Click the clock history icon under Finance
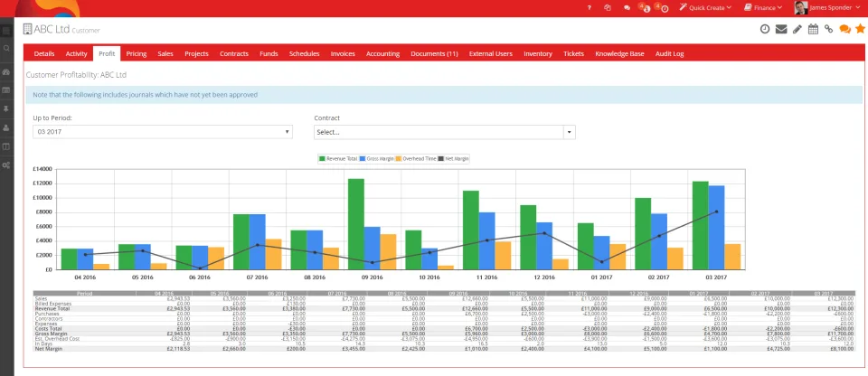868x376 pixels. [x=765, y=29]
